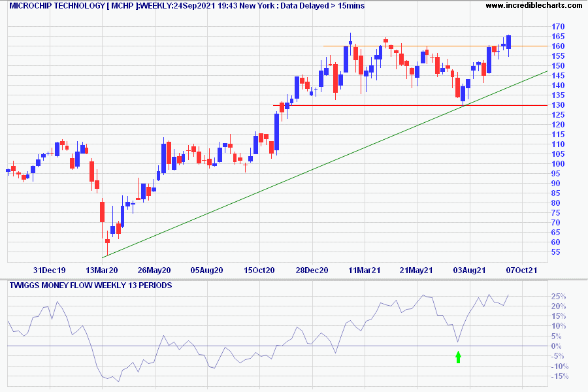588x392 pixels.
Task: Click the 130 price axis value
Action: coord(558,105)
